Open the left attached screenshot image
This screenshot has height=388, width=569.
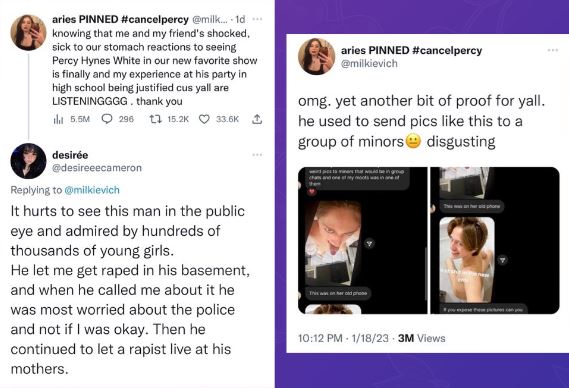[x=363, y=240]
